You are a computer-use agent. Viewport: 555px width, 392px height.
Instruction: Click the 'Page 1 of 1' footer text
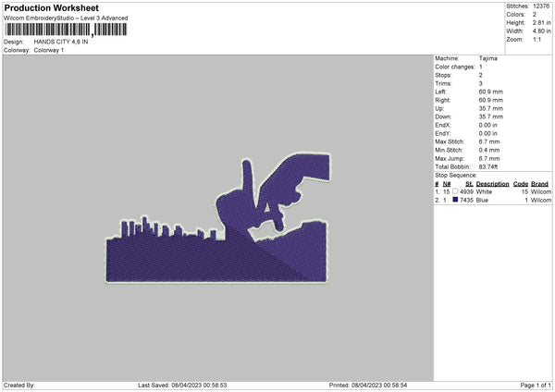click(536, 386)
